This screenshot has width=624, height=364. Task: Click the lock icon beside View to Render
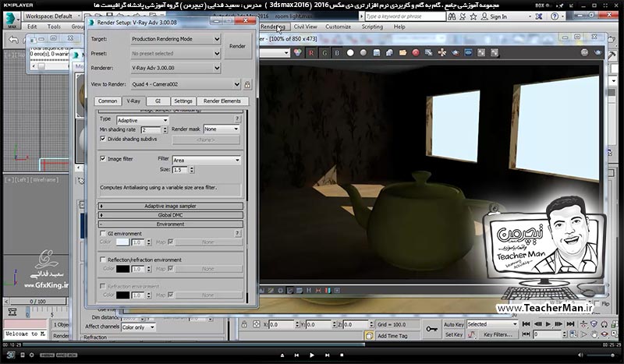(x=247, y=84)
